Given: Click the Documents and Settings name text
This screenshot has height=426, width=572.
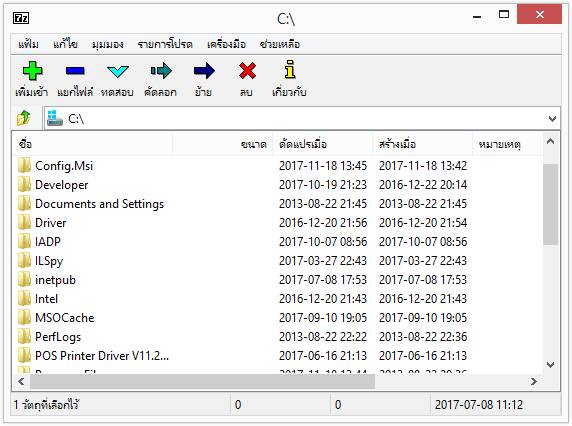Looking at the screenshot, I should (100, 204).
